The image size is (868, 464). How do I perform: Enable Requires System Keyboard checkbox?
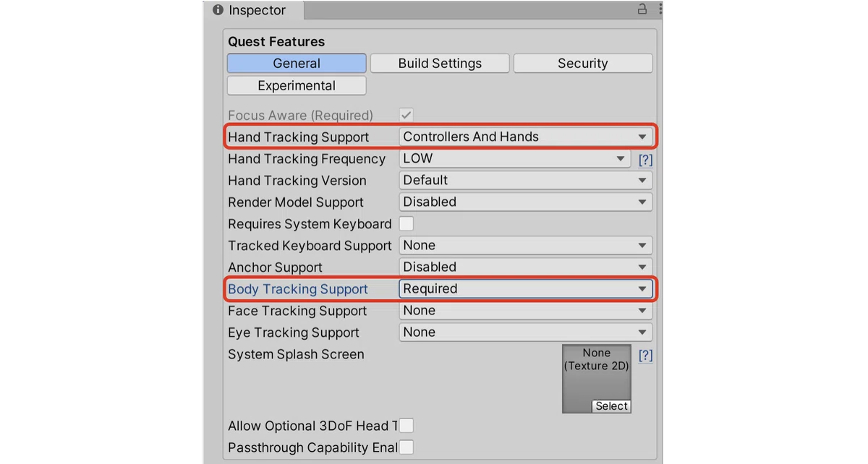pos(407,223)
